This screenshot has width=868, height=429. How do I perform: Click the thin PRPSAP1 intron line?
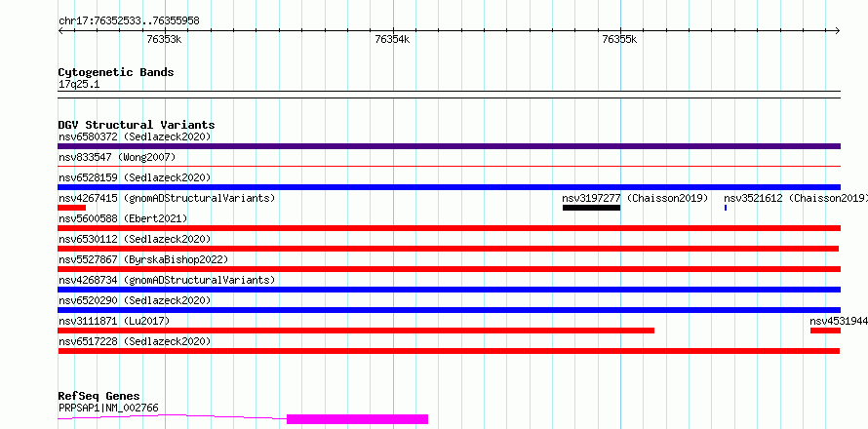[173, 416]
